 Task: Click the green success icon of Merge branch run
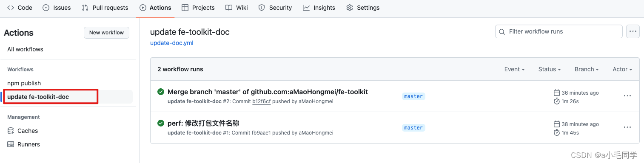click(x=161, y=92)
